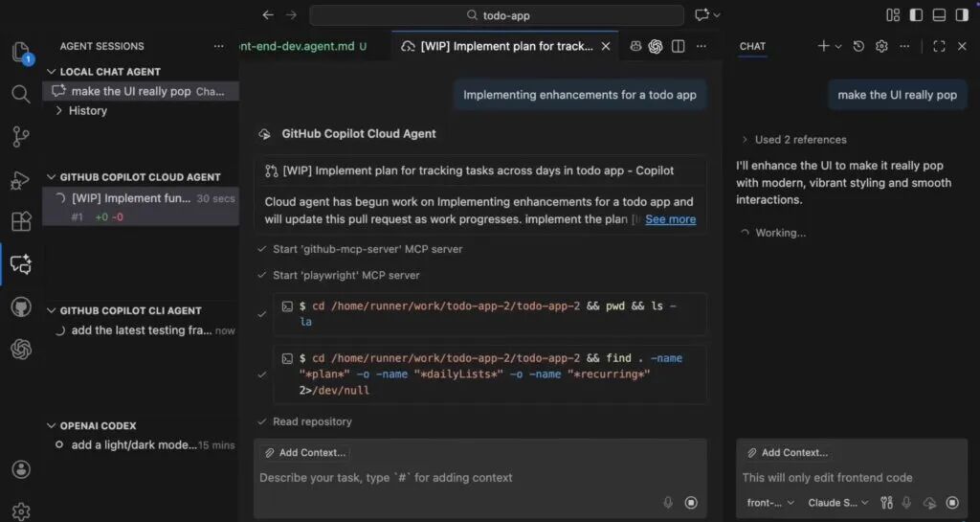980x522 pixels.
Task: Expand the History item
Action: [58, 111]
